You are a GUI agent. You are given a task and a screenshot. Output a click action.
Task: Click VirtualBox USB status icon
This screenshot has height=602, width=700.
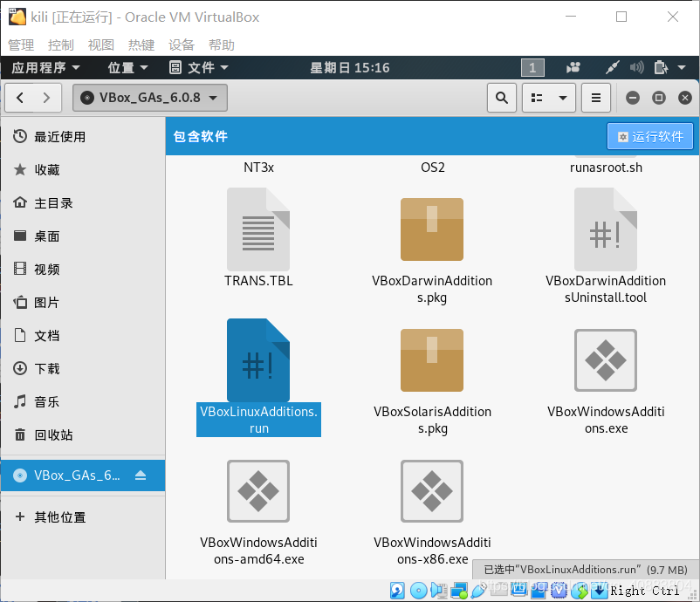point(478,591)
